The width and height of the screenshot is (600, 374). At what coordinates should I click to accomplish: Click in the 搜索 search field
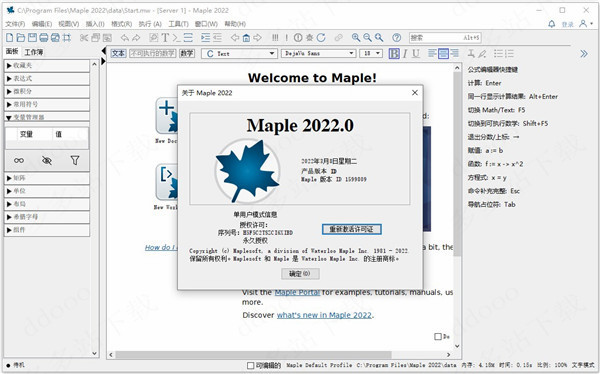[445, 38]
